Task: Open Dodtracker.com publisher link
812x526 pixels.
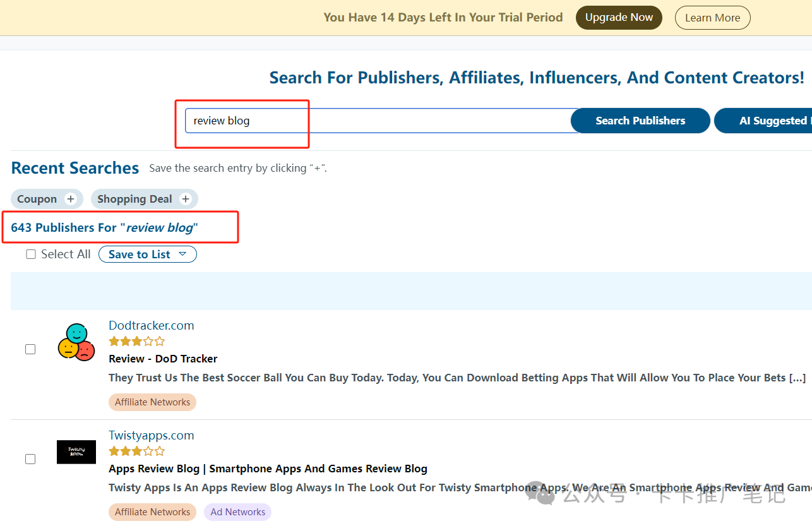Action: 152,326
